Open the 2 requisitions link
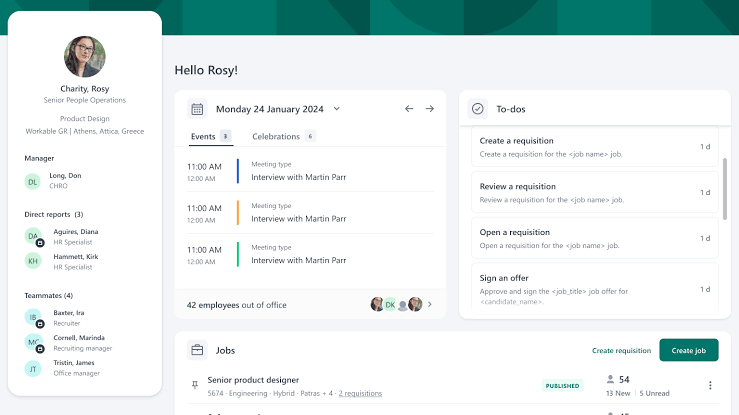 360,393
